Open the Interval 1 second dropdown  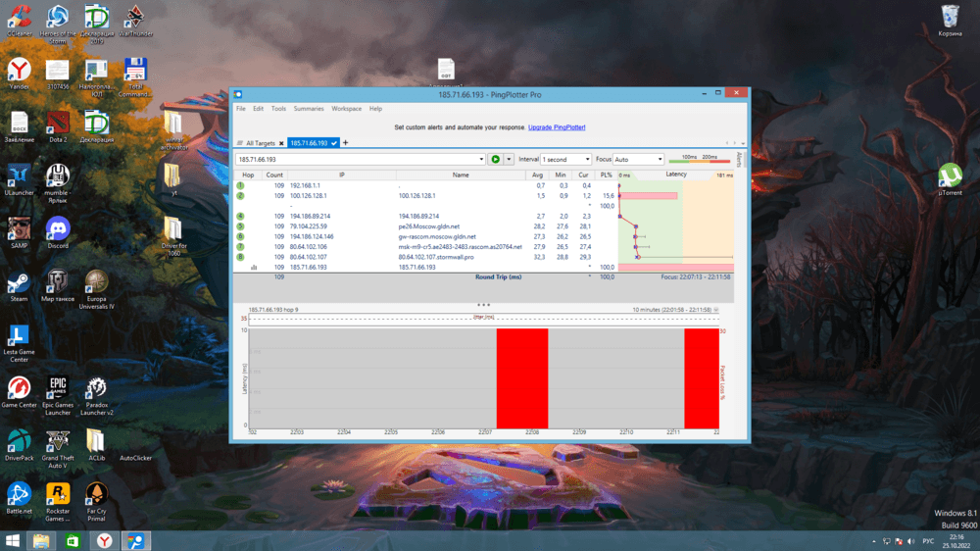[x=566, y=159]
